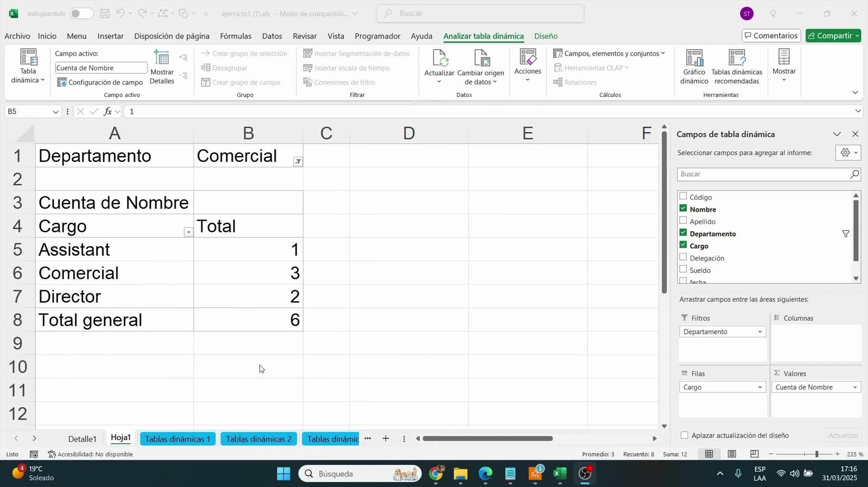
Task: Open Excel from the Windows taskbar
Action: [x=560, y=473]
